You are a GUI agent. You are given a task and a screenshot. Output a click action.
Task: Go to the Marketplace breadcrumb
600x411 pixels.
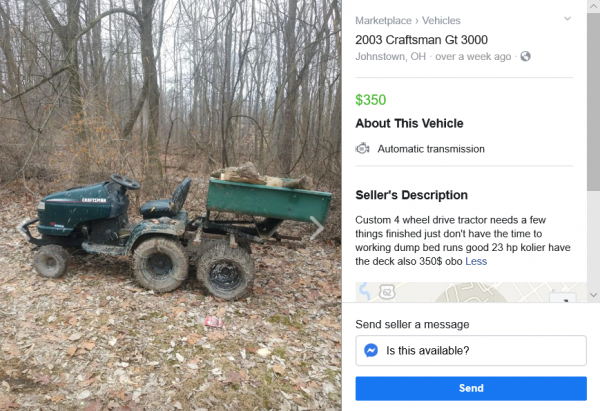tap(385, 20)
